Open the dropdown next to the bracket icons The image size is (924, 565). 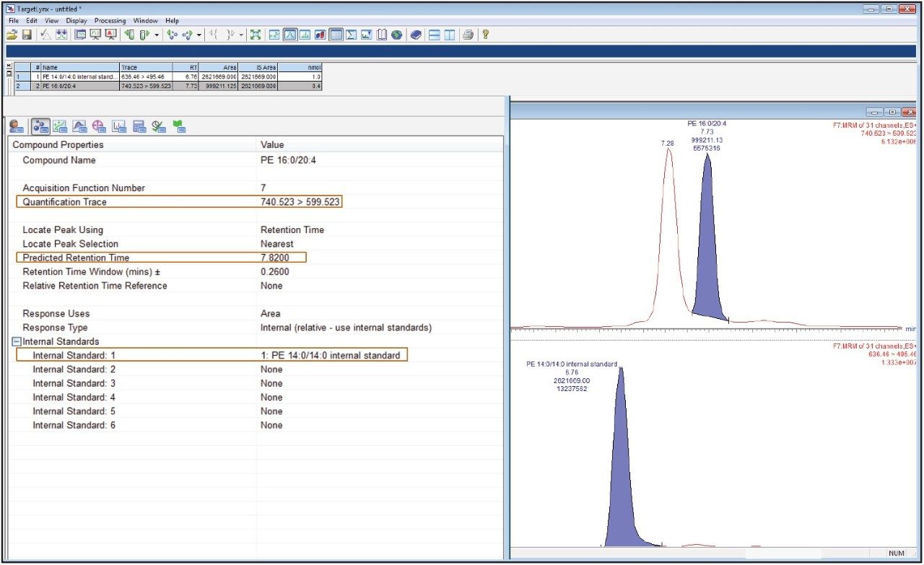tap(241, 35)
